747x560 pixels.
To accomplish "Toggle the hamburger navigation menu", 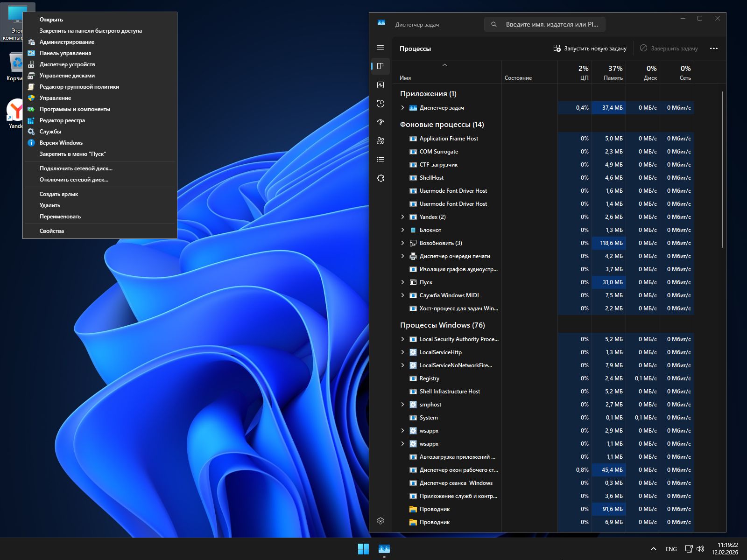I will (x=381, y=48).
